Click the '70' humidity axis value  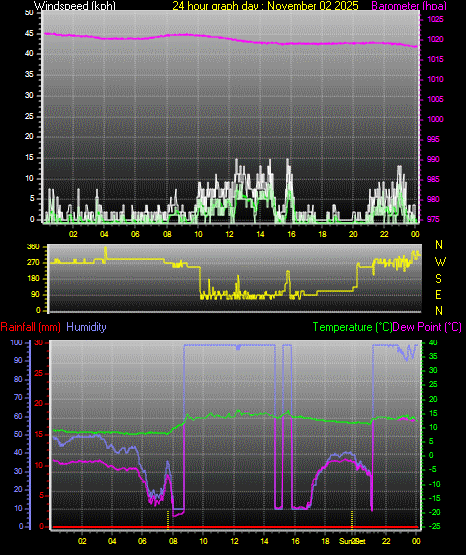[x=18, y=397]
